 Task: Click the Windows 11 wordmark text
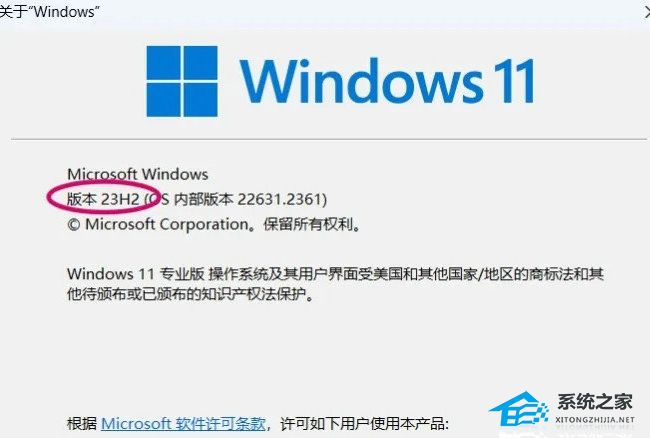click(x=387, y=81)
